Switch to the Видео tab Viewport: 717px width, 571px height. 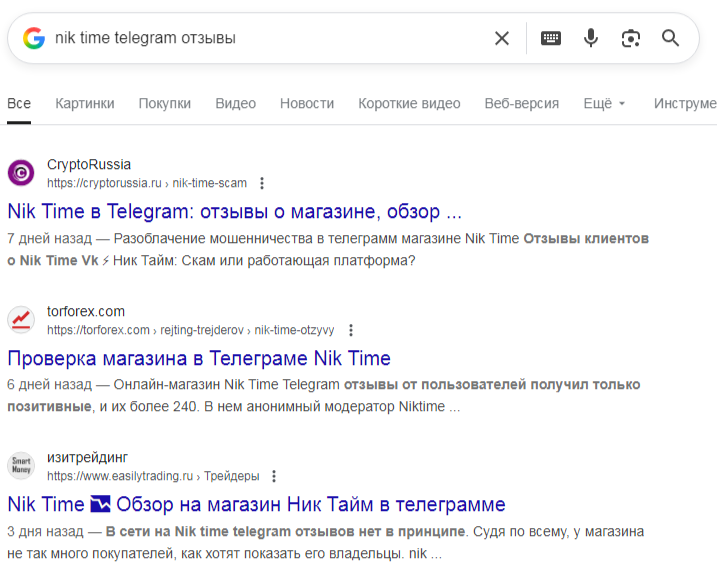click(x=235, y=103)
